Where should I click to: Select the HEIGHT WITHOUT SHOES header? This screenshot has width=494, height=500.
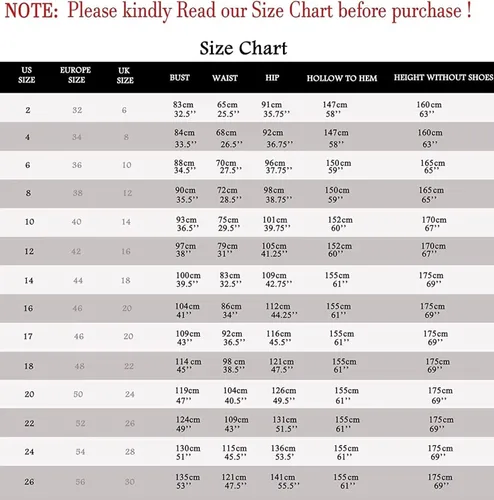(x=443, y=77)
